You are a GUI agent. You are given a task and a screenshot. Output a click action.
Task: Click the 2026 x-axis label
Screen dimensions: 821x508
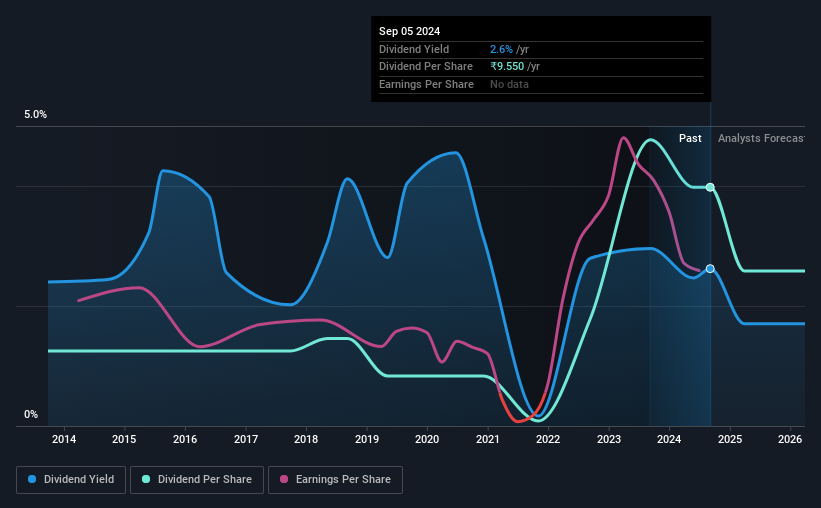pos(790,439)
